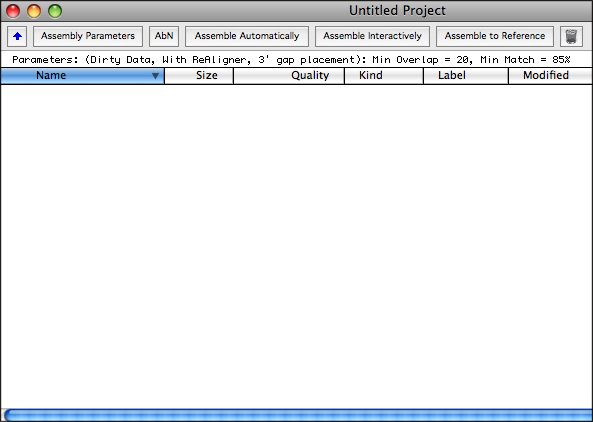Viewport: 593px width, 422px height.
Task: Zoom the window with green button
Action: pyautogui.click(x=55, y=11)
